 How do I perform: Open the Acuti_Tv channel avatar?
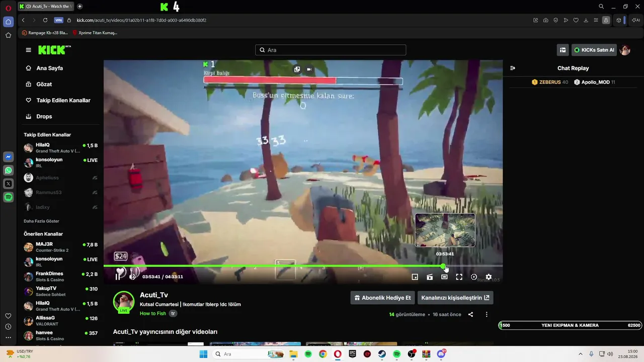[x=124, y=302]
